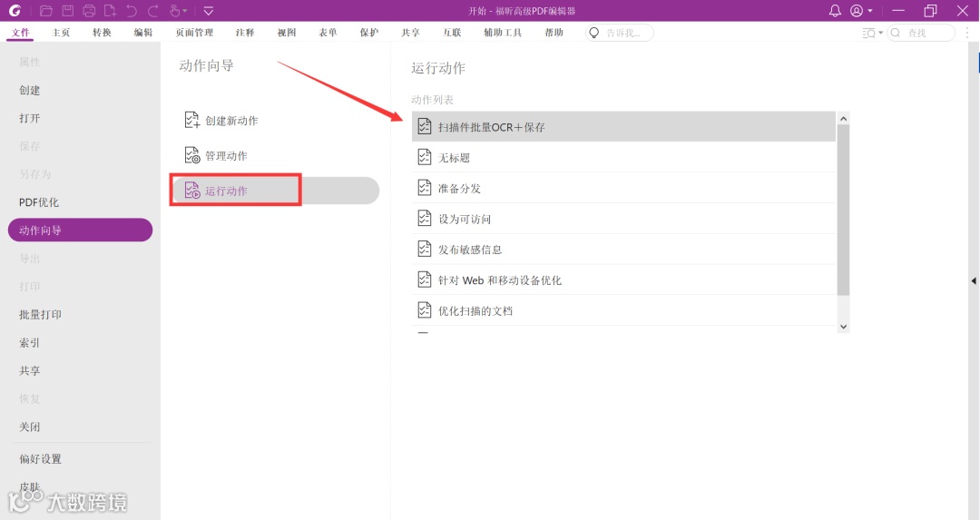Select 动作向导 in the file sidebar
The image size is (980, 520).
[80, 230]
